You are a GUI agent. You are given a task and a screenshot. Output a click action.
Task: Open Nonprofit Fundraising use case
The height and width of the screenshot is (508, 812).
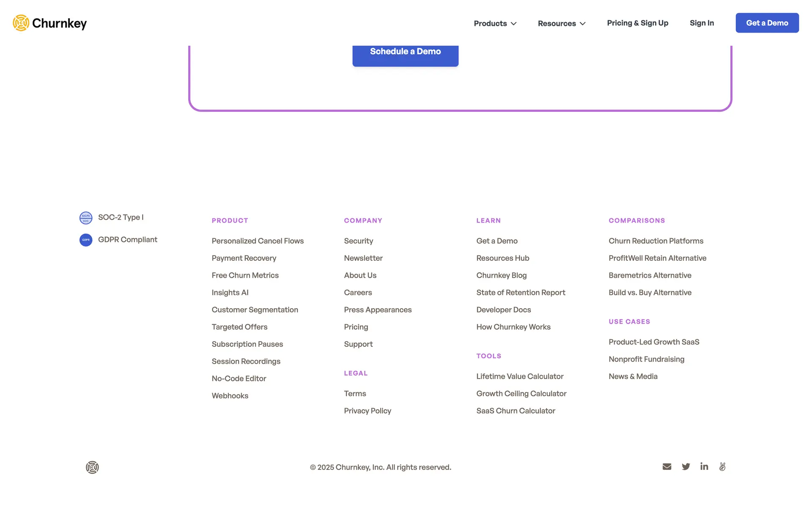click(646, 359)
